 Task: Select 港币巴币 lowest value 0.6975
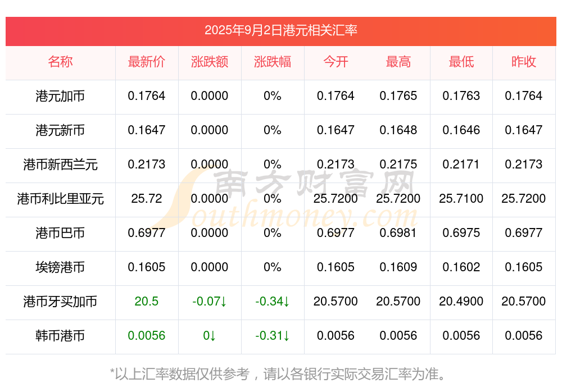point(461,233)
